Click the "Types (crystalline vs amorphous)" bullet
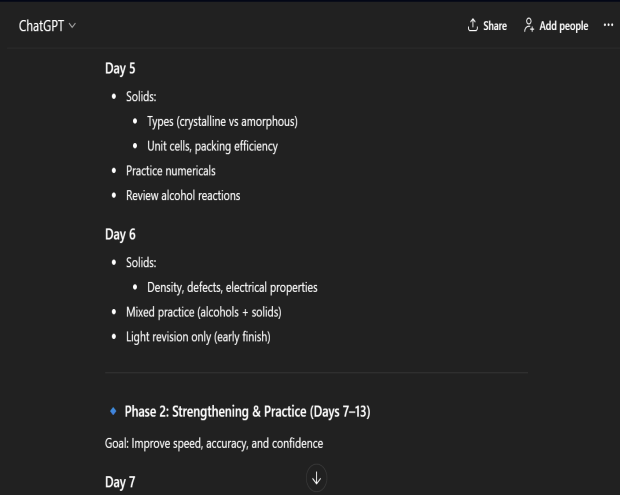 coord(222,122)
